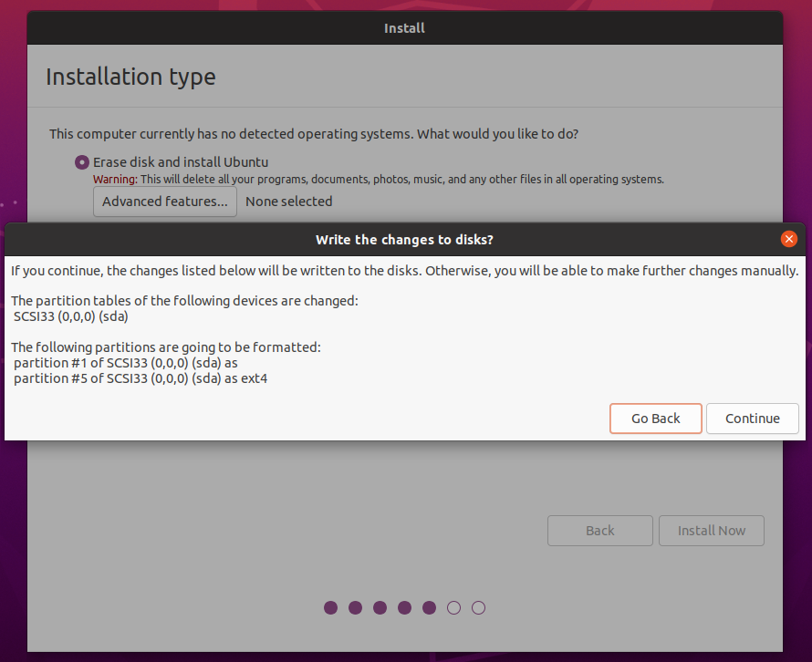Click the Installation type heading
Viewport: 812px width, 662px height.
[130, 77]
